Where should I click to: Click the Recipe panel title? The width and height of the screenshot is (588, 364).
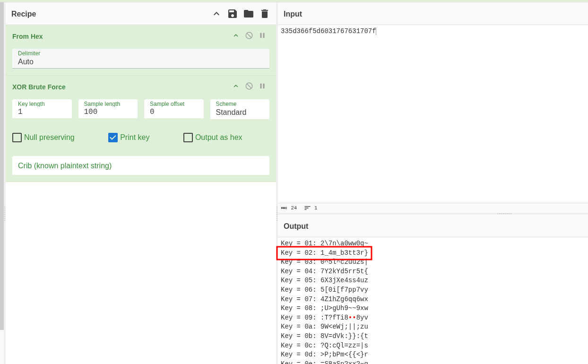pos(24,14)
